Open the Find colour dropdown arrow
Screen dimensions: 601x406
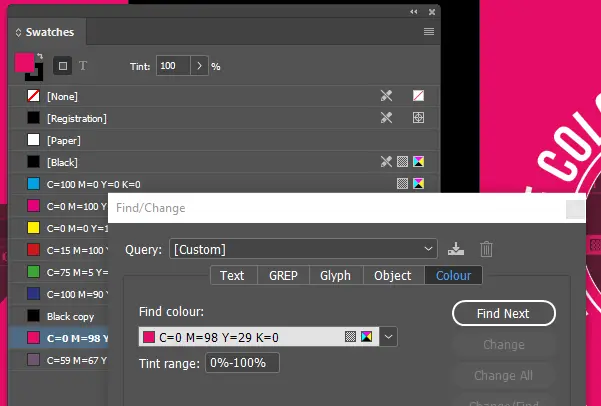[388, 337]
